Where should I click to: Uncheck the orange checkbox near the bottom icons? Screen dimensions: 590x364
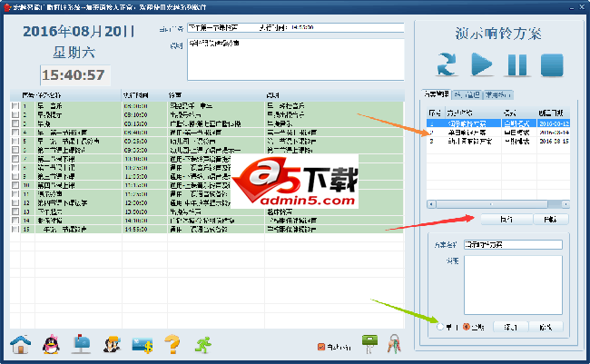point(321,347)
